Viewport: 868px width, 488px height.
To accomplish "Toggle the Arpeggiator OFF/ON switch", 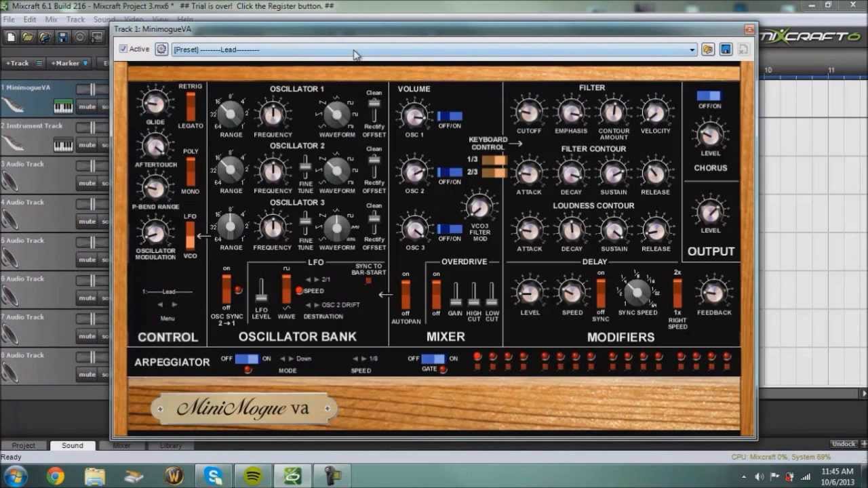I will point(247,359).
